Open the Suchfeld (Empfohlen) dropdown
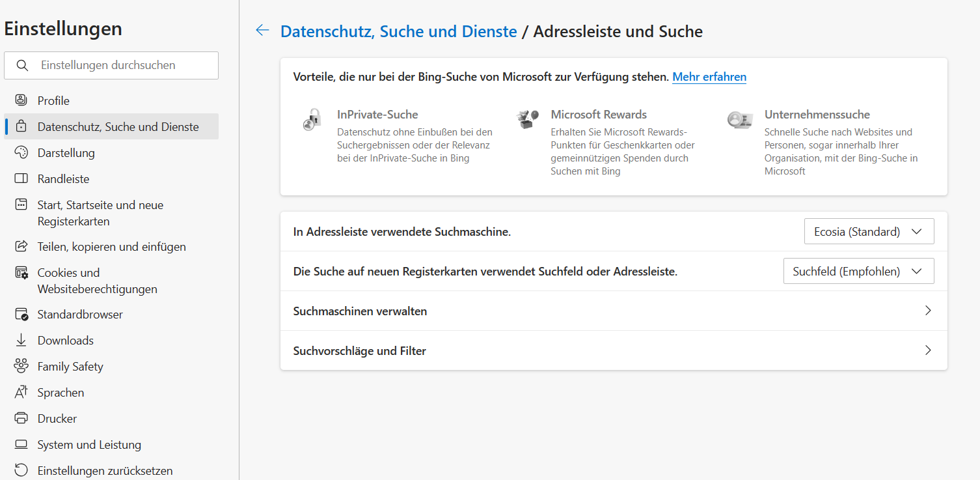This screenshot has height=480, width=980. pos(858,271)
